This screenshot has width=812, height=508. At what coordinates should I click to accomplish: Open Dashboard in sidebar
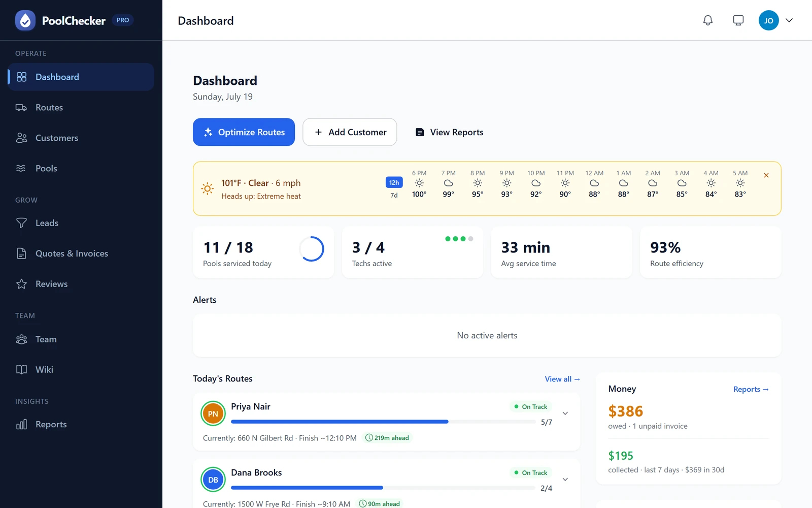(81, 77)
